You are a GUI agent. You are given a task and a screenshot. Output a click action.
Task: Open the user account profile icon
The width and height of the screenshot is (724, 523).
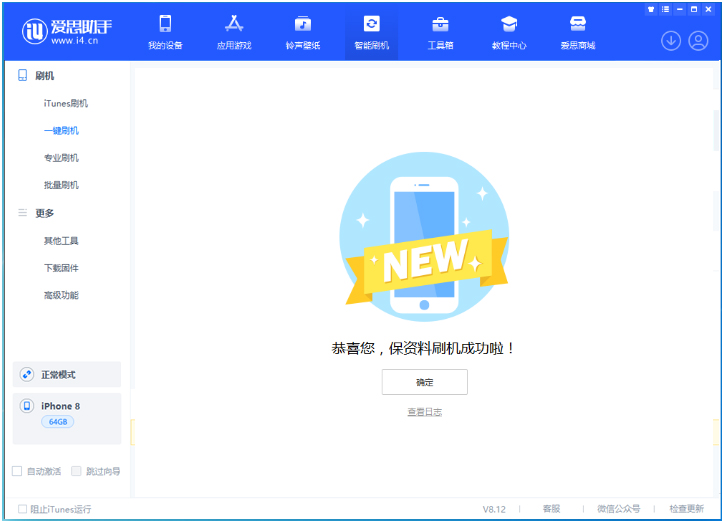698,41
